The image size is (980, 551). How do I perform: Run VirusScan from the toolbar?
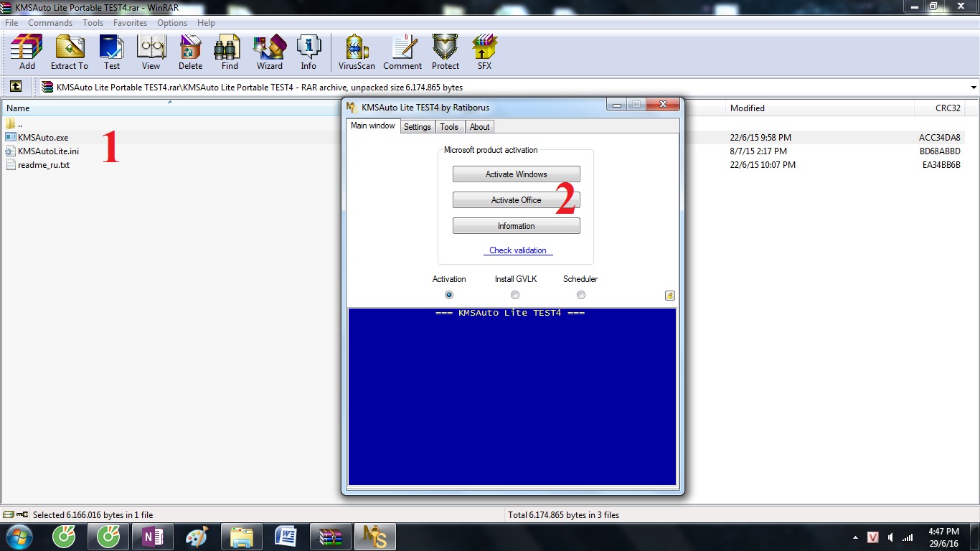(357, 52)
